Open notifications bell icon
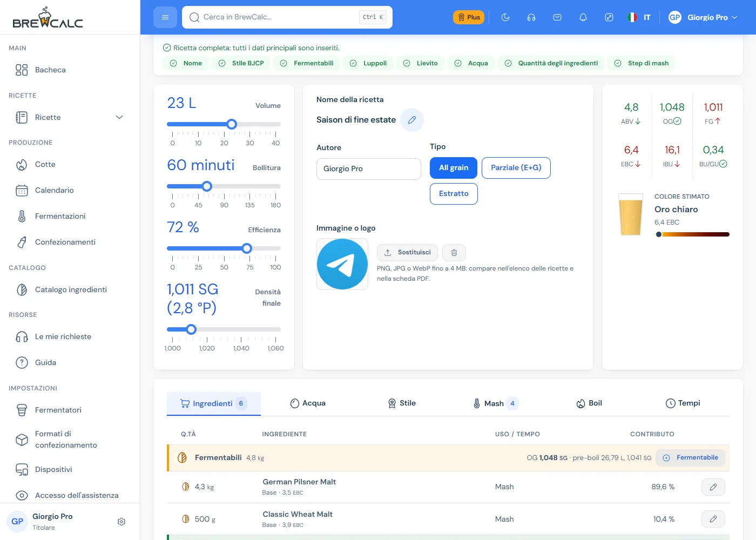Screen dimensions: 756x540 click(583, 17)
